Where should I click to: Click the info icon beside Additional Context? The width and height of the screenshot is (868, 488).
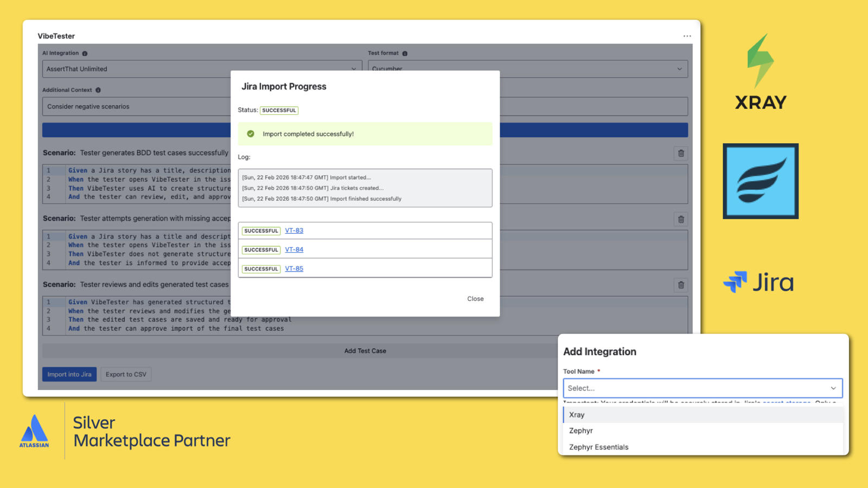click(98, 90)
